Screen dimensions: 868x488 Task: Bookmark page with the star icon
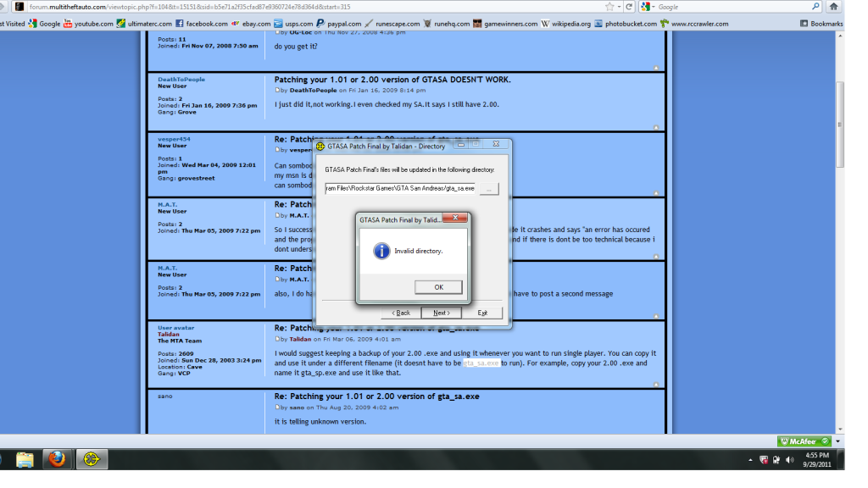pos(609,7)
